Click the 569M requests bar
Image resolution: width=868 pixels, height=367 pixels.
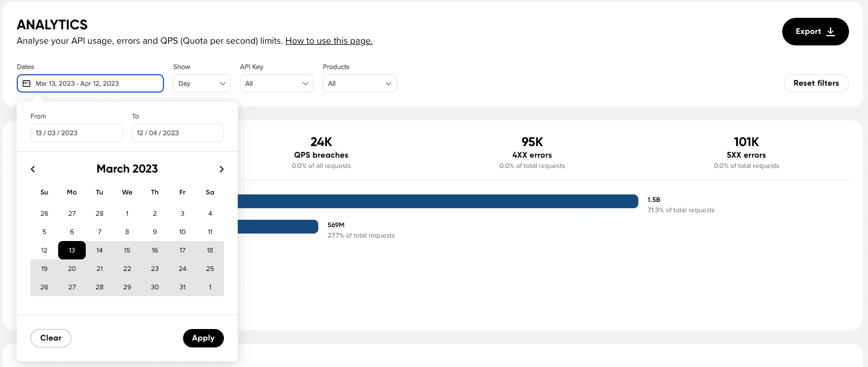coord(277,227)
